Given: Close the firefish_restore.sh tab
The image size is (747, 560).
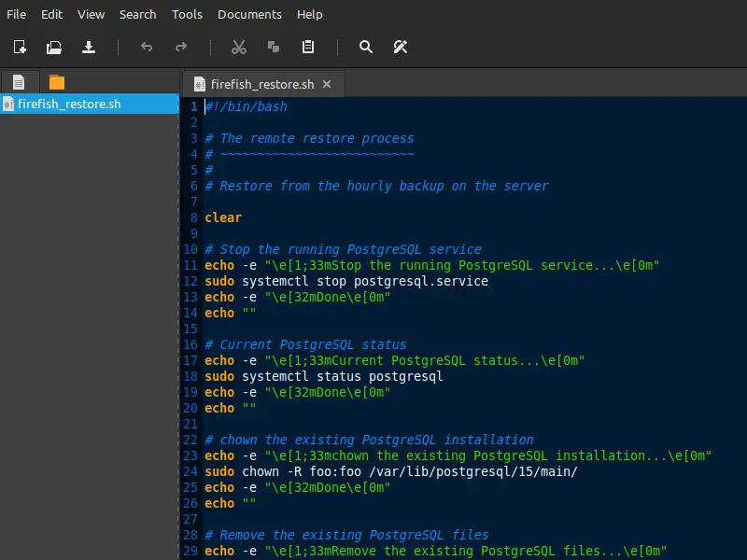Looking at the screenshot, I should (x=327, y=84).
